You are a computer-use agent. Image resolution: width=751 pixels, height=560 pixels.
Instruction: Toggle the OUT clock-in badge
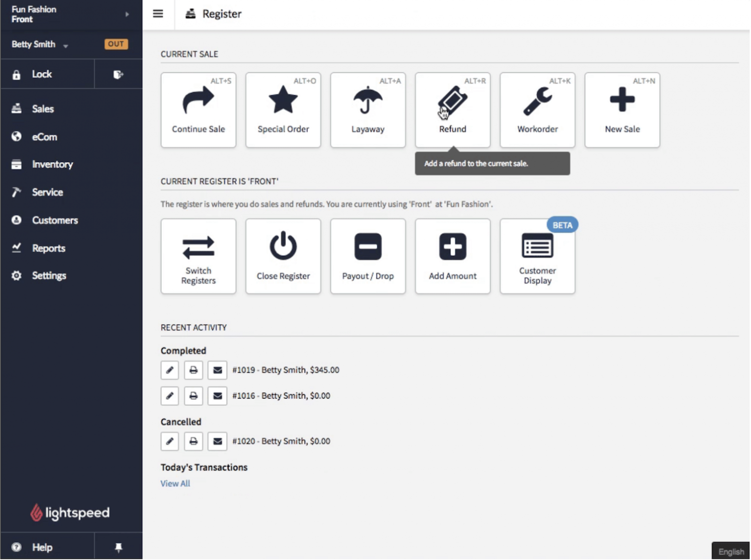point(116,44)
